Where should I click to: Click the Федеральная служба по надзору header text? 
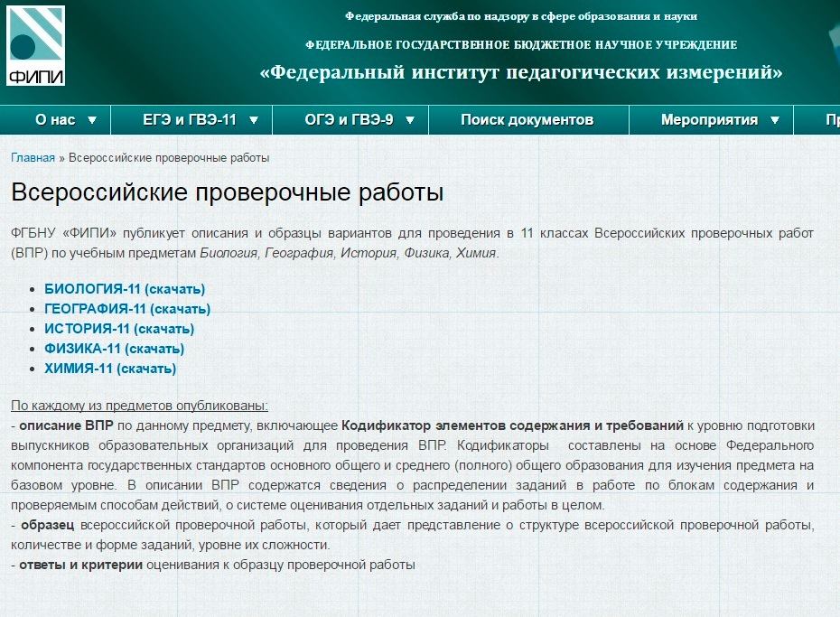pyautogui.click(x=521, y=16)
